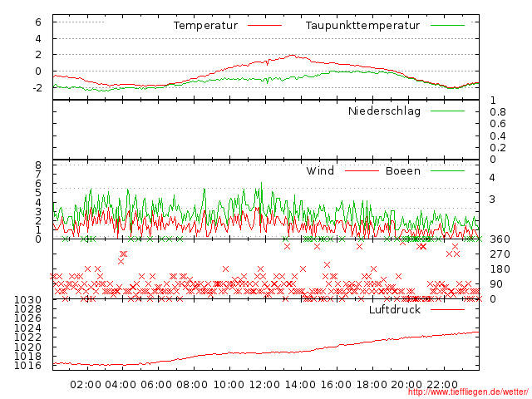Click the 360 wind direction axis value
This screenshot has width=532, height=399.
click(500, 239)
